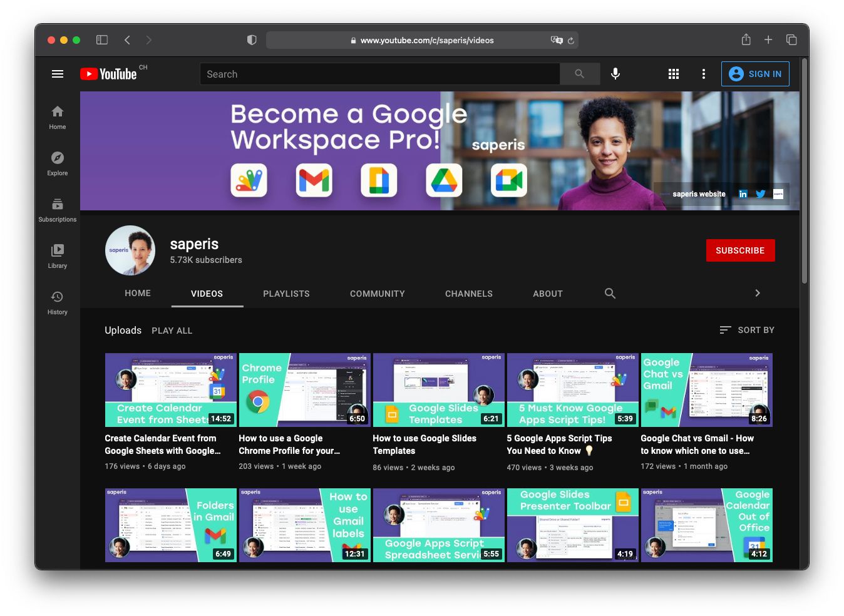Viewport: 844px width, 616px height.
Task: Click the red SUBSCRIBE button
Action: [740, 250]
